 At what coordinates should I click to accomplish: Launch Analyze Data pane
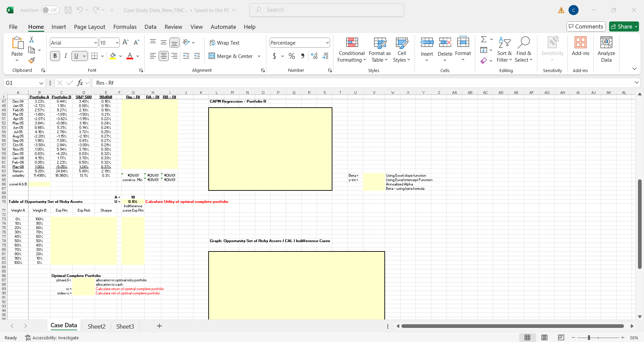pos(606,50)
